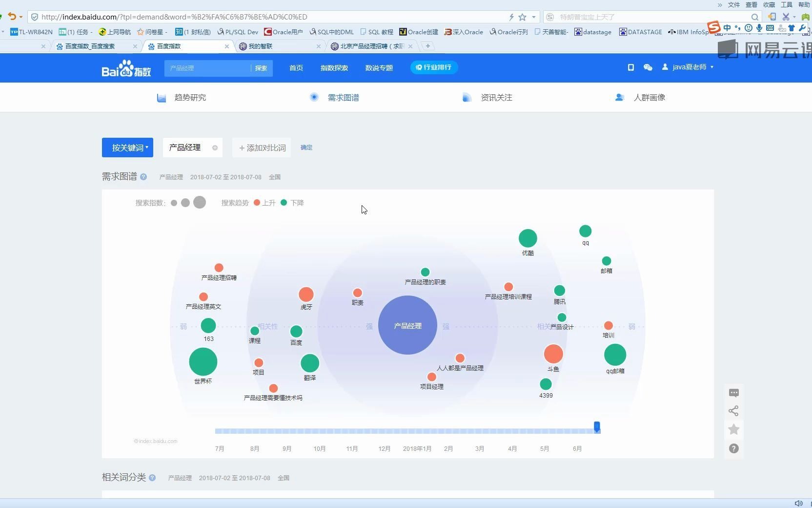The width and height of the screenshot is (812, 508).
Task: Click 添加对比词 button
Action: point(262,148)
